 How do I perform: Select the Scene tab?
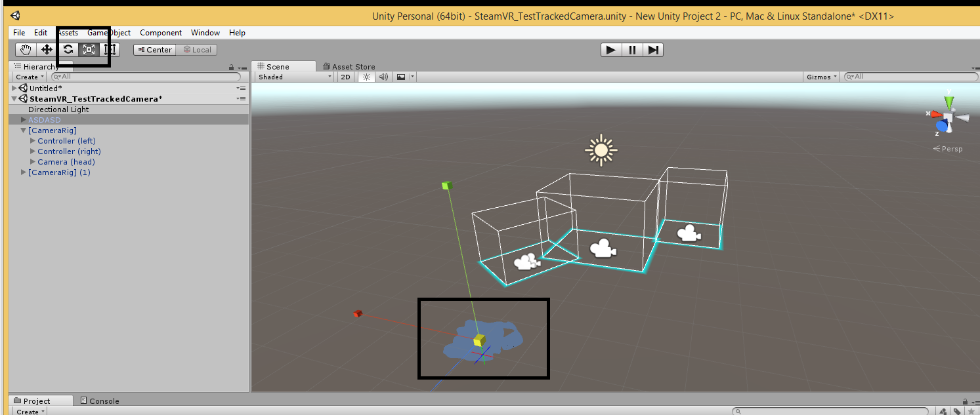pyautogui.click(x=283, y=66)
